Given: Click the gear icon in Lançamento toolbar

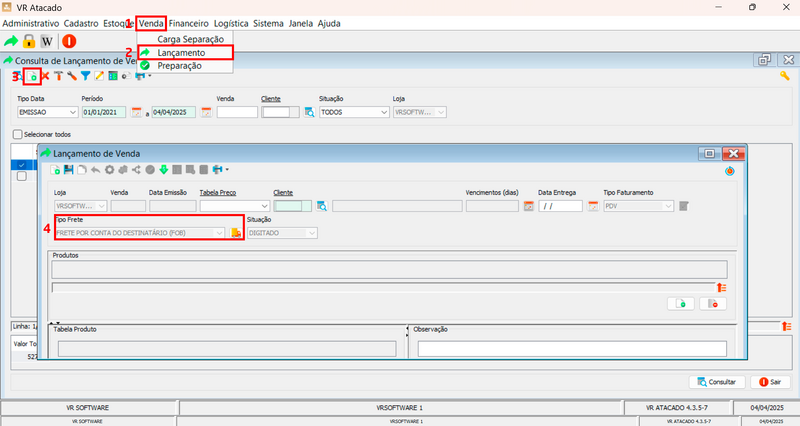Looking at the screenshot, I should (x=109, y=170).
